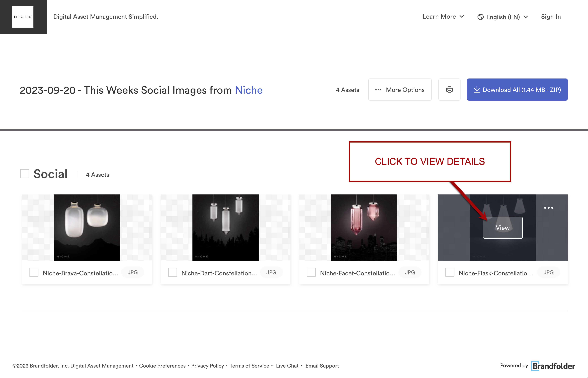Open the Dart Constellation thumbnail
Screen dimensions: 588x378
point(225,228)
